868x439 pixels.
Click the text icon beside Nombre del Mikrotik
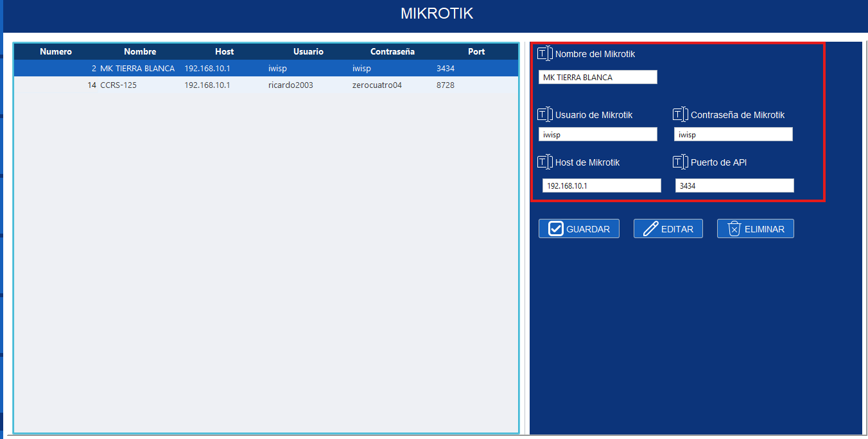tap(544, 53)
